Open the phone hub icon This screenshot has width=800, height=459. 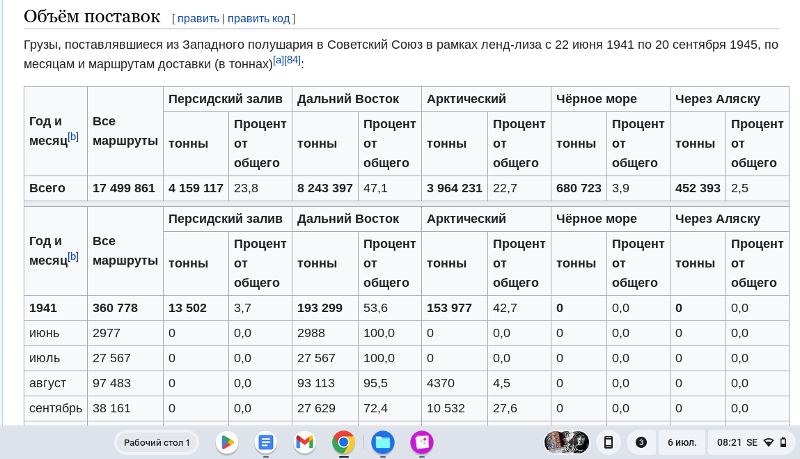[608, 442]
